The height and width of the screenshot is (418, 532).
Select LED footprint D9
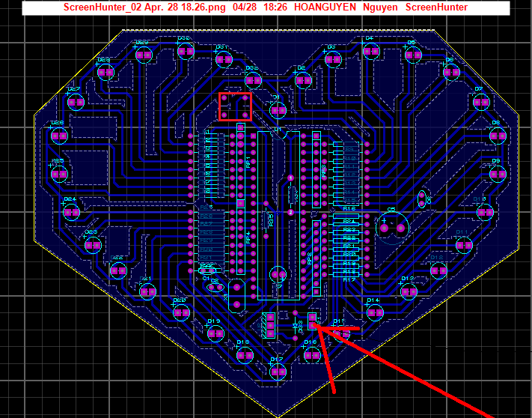pyautogui.click(x=498, y=175)
